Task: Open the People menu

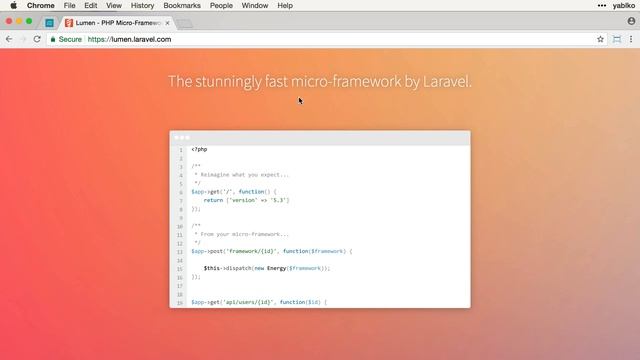Action: point(221,5)
